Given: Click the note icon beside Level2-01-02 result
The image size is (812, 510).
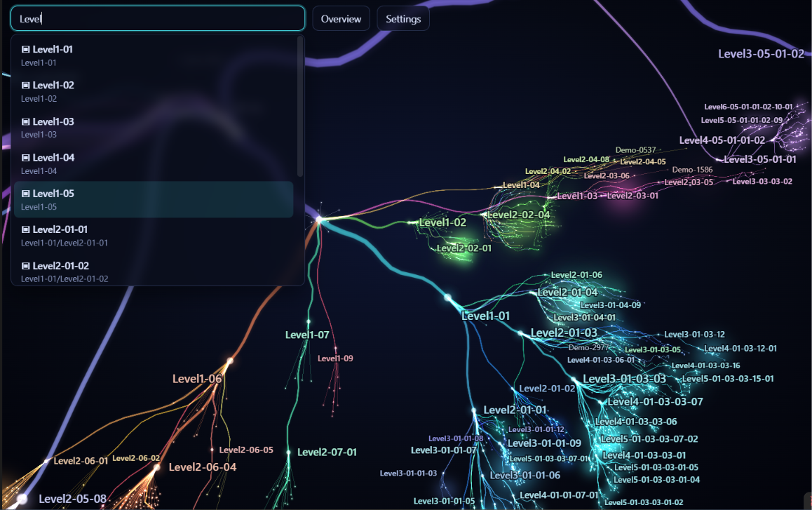Looking at the screenshot, I should coord(25,265).
